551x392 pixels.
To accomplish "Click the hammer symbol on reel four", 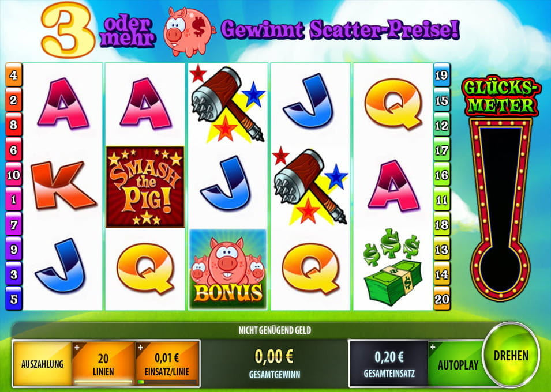I will pyautogui.click(x=310, y=187).
